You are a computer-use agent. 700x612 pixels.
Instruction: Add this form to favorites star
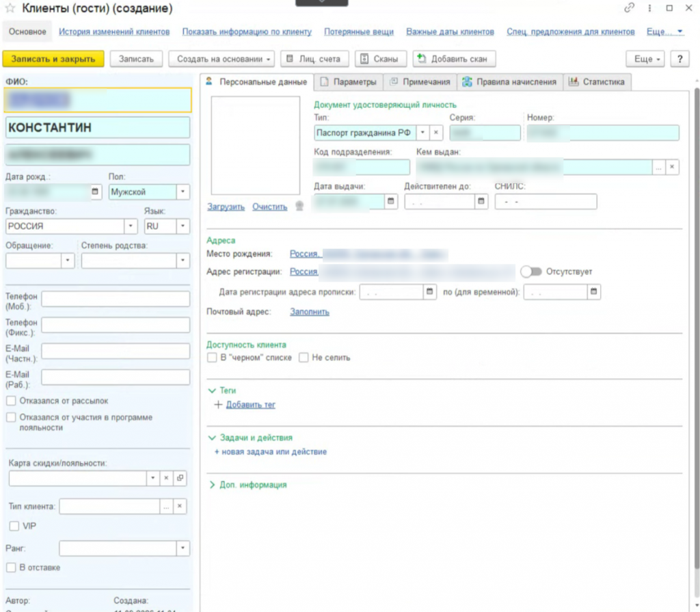tap(10, 8)
